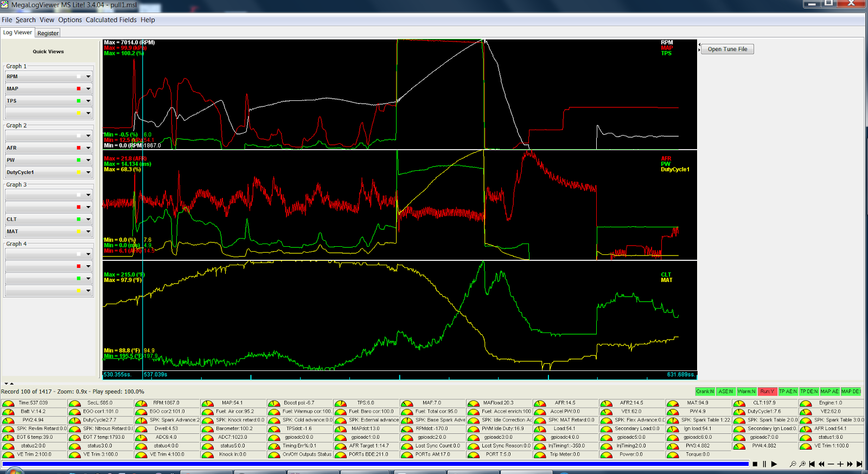Screen dimensions: 868x474
Task: Click the ASE:N status indicator
Action: pyautogui.click(x=726, y=392)
